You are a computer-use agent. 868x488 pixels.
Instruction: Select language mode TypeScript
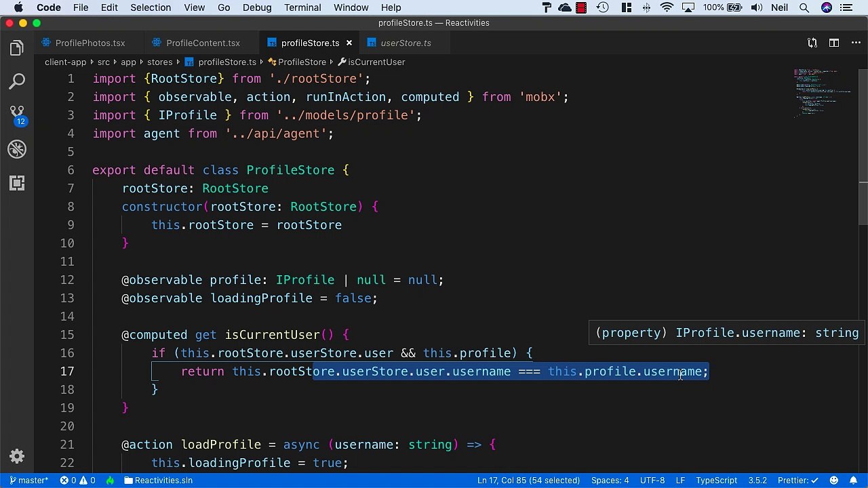click(x=716, y=480)
